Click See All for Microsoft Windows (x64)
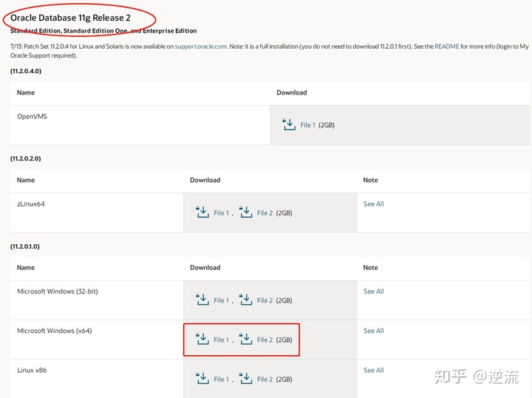 (x=374, y=331)
